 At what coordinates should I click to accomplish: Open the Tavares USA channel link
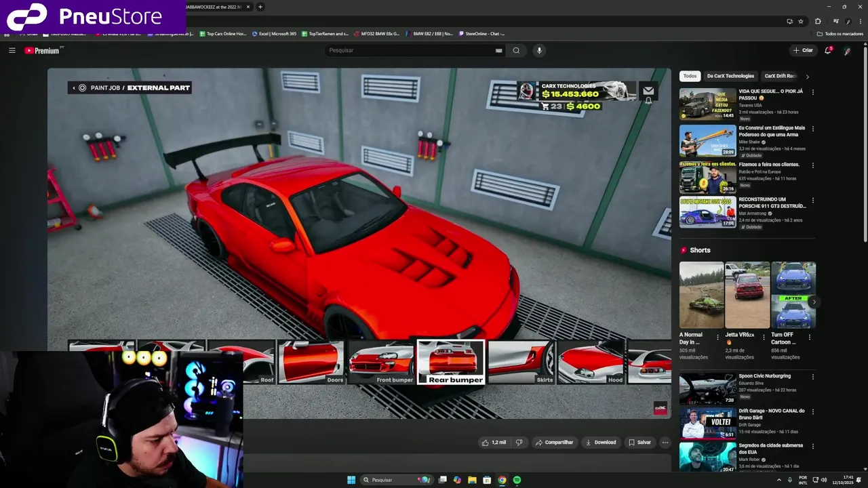[x=751, y=105]
